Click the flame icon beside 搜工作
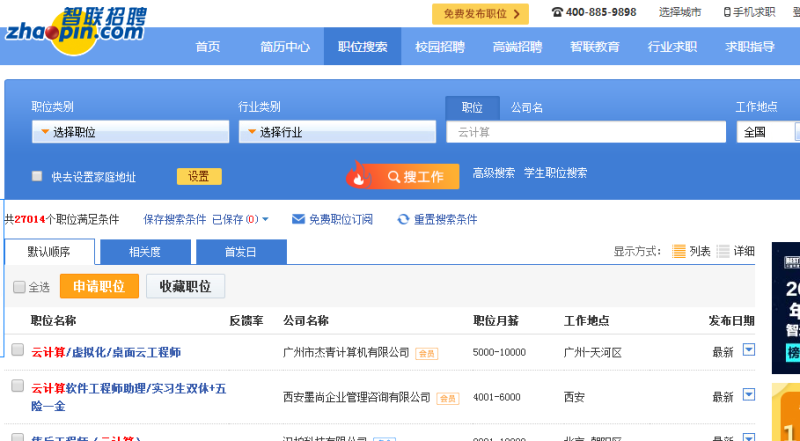The height and width of the screenshot is (441, 800). pos(358,175)
